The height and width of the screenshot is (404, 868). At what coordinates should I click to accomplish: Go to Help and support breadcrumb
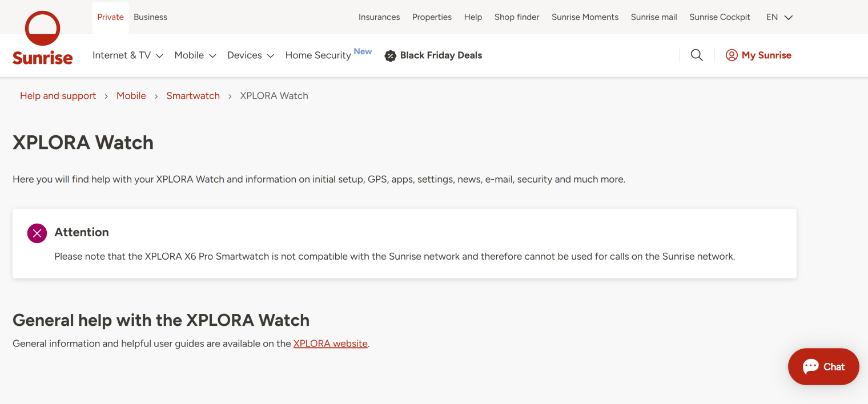(58, 96)
